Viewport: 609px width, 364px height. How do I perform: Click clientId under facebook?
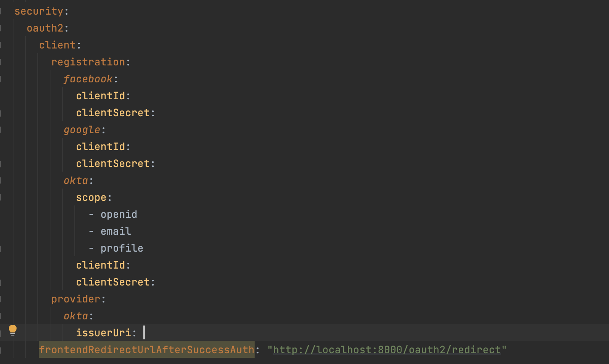coord(100,96)
